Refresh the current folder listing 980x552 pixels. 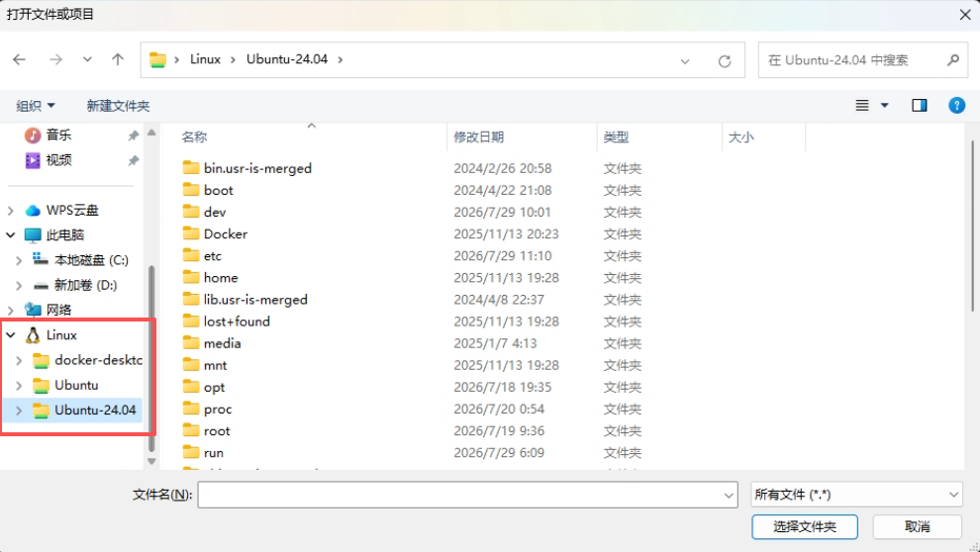pos(725,60)
